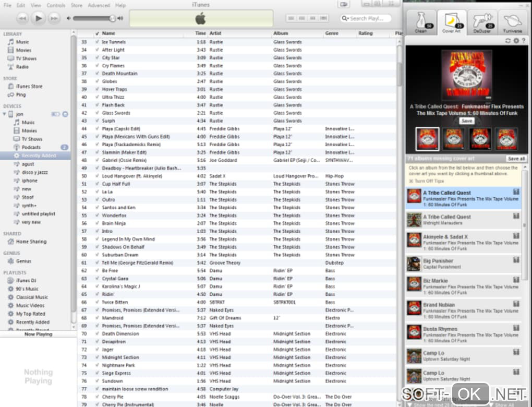Uncheck the Mandroid track checkbox
The height and width of the screenshot is (407, 532).
[98, 318]
